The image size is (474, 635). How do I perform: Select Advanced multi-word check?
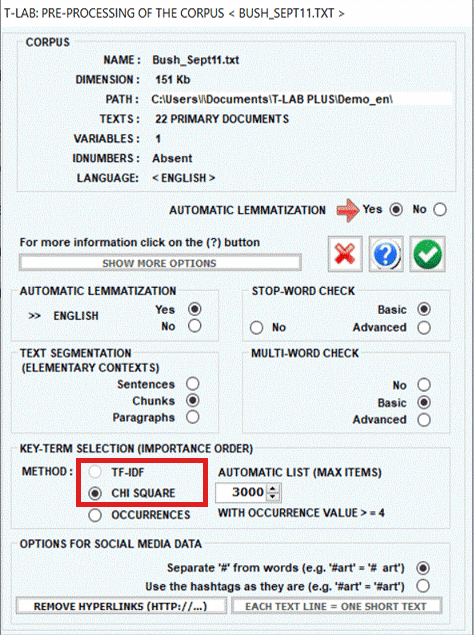point(424,420)
